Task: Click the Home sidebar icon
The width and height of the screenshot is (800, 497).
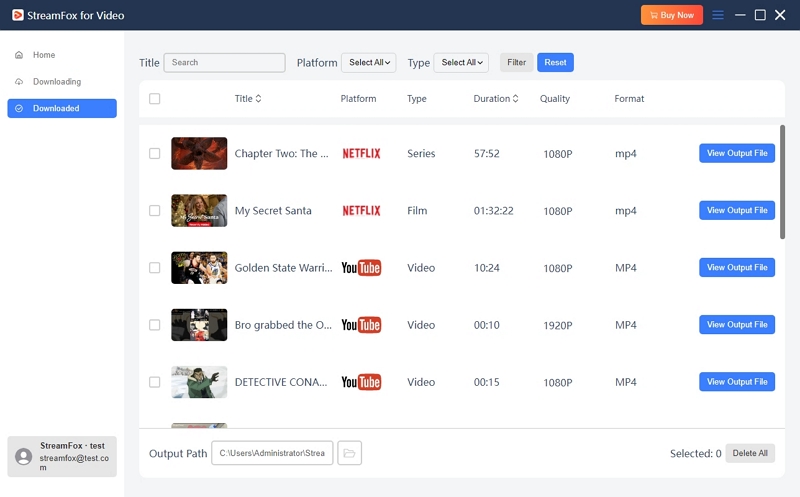Action: click(x=19, y=55)
